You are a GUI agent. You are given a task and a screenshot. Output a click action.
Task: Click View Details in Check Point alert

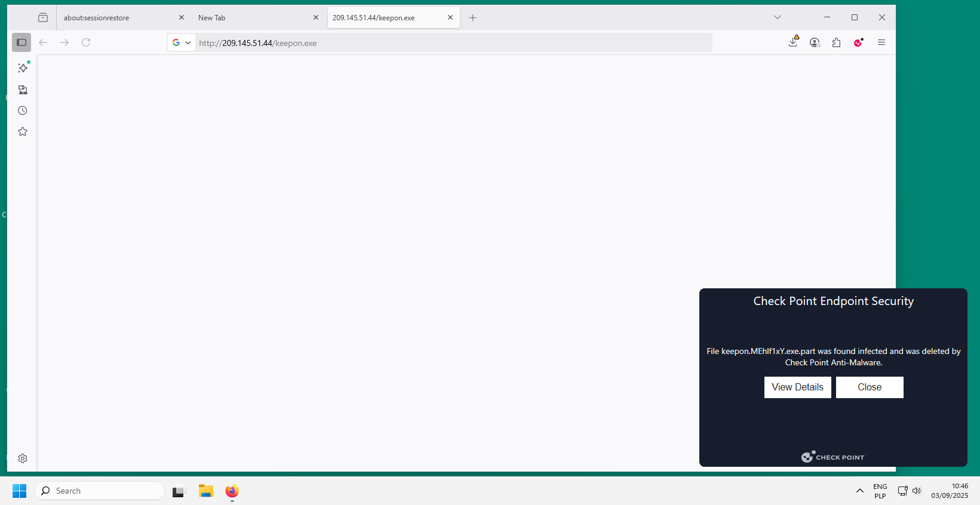797,387
